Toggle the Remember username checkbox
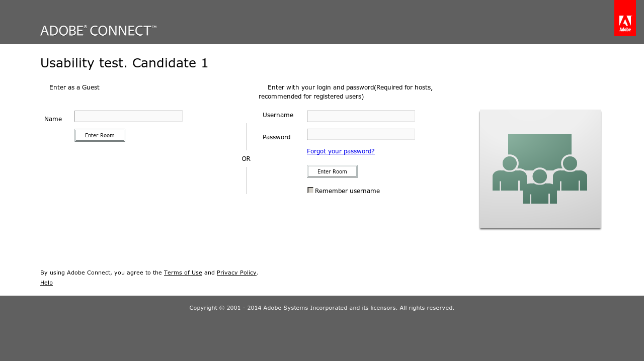This screenshot has height=361, width=644. [x=310, y=190]
